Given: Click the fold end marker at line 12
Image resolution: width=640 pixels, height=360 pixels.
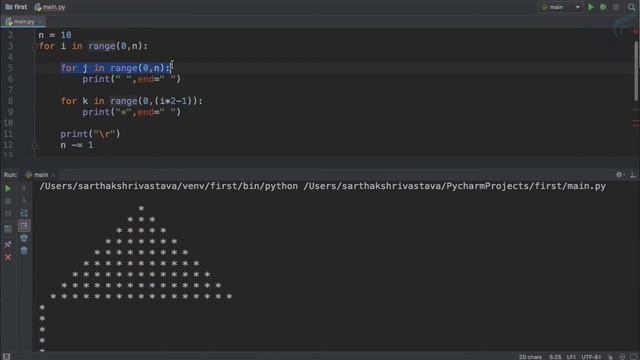Looking at the screenshot, I should click(35, 145).
